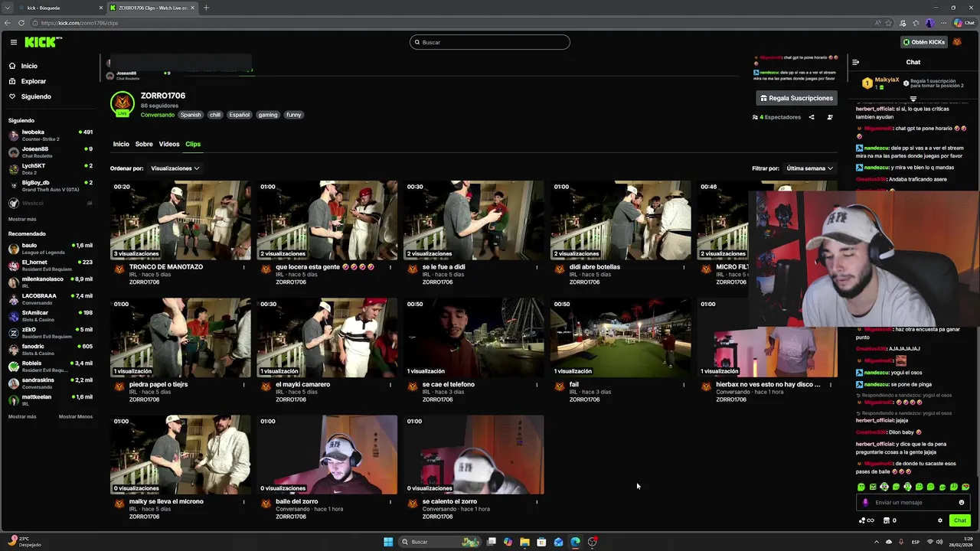Click the share icon next to Espectadores
Viewport: 980px width, 551px height.
812,117
